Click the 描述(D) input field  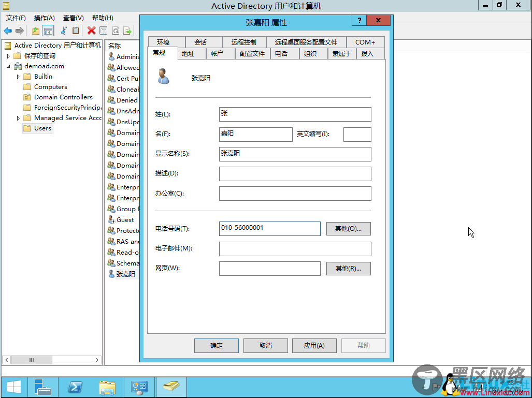coord(295,173)
